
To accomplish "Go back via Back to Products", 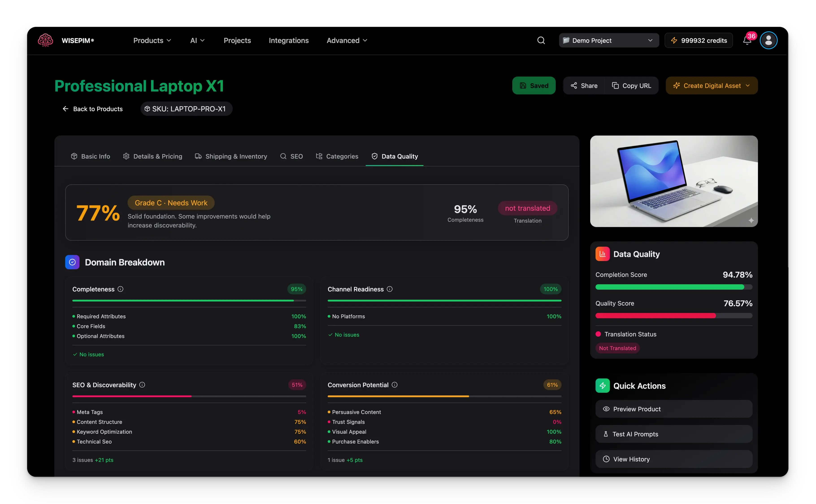I will click(93, 109).
